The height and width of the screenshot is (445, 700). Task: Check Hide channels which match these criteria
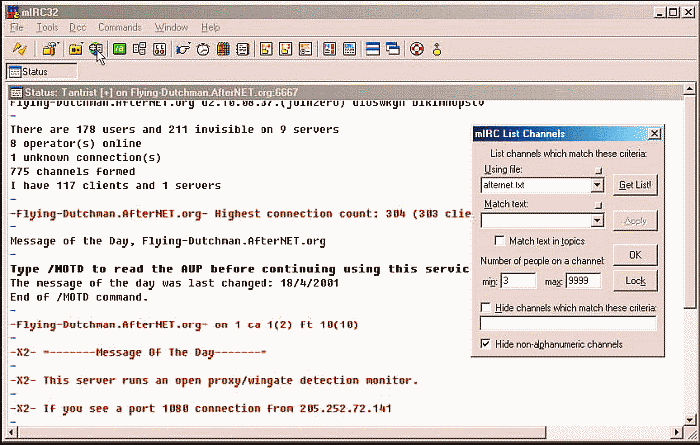[485, 308]
